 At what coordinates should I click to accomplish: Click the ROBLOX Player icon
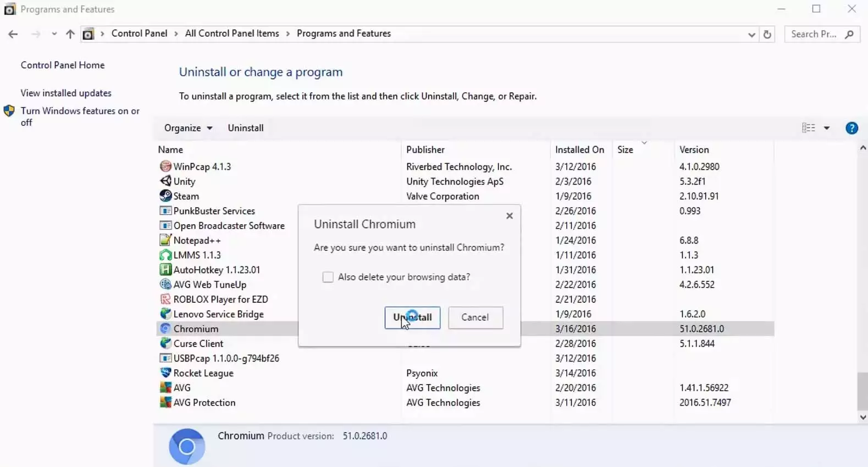[x=165, y=299]
